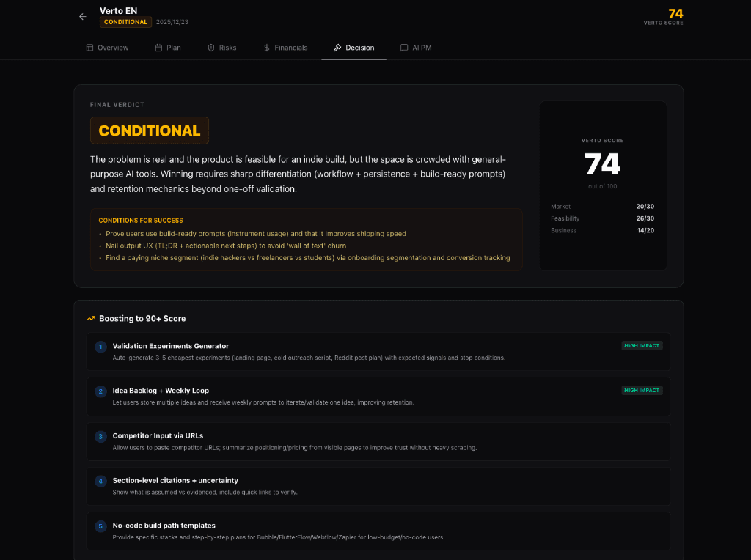Click the number 1 badge icon
751x560 pixels.
pyautogui.click(x=100, y=347)
